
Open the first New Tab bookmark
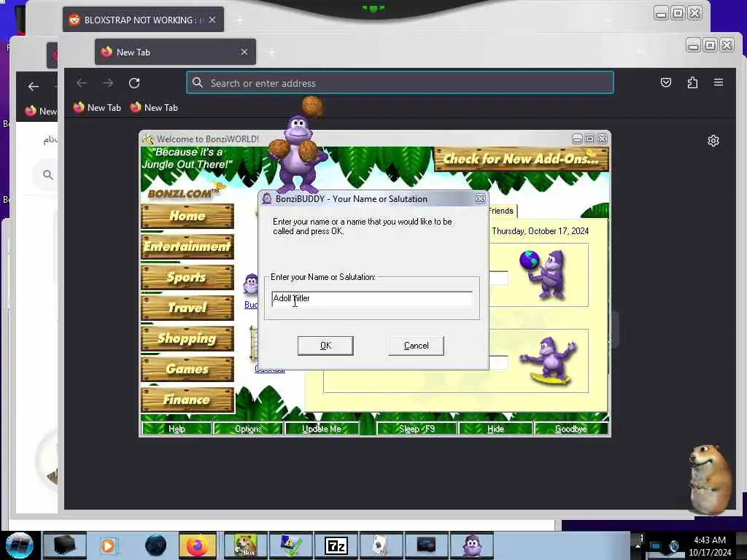[97, 108]
